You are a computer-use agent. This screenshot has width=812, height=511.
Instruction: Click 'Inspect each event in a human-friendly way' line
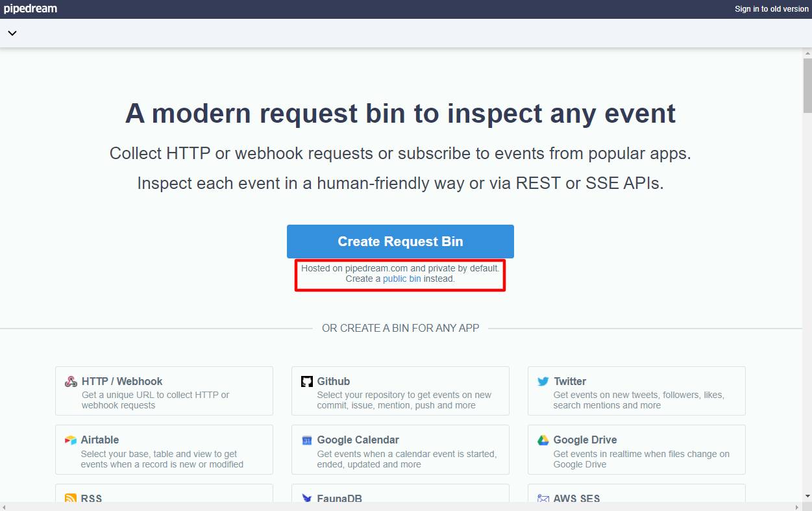tap(400, 184)
